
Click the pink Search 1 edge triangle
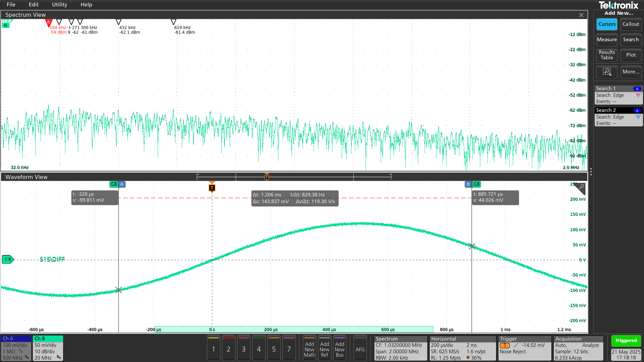coord(638,96)
